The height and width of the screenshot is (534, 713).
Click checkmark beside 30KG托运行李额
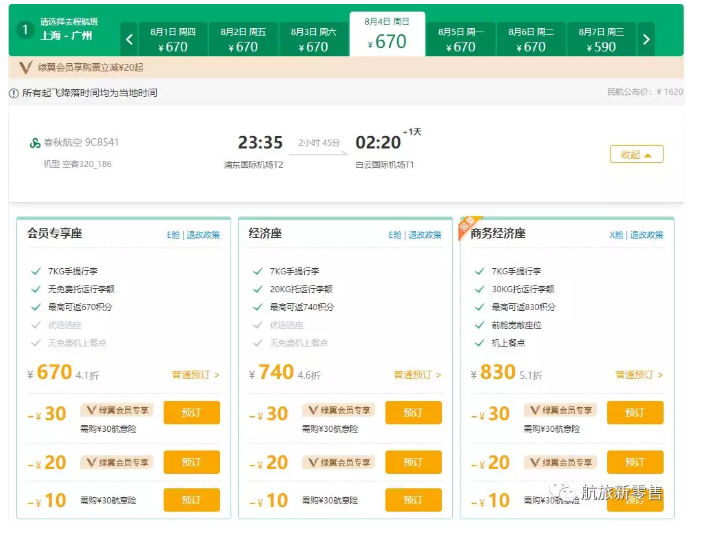click(x=479, y=289)
